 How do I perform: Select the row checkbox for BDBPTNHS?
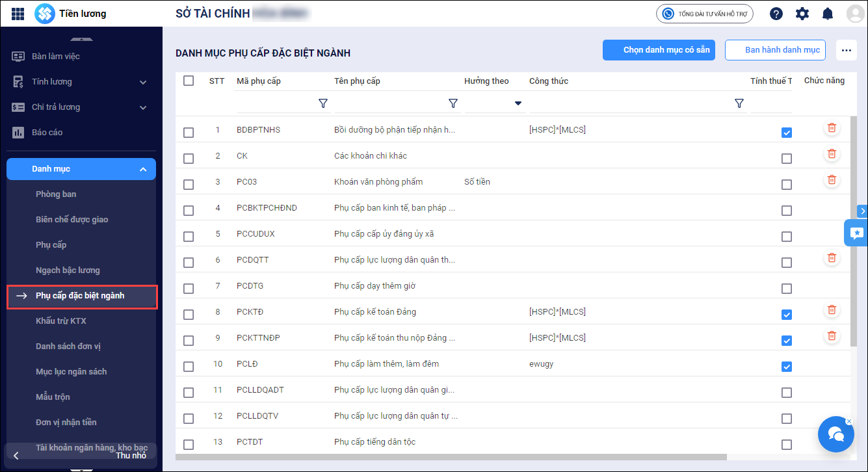[x=189, y=133]
